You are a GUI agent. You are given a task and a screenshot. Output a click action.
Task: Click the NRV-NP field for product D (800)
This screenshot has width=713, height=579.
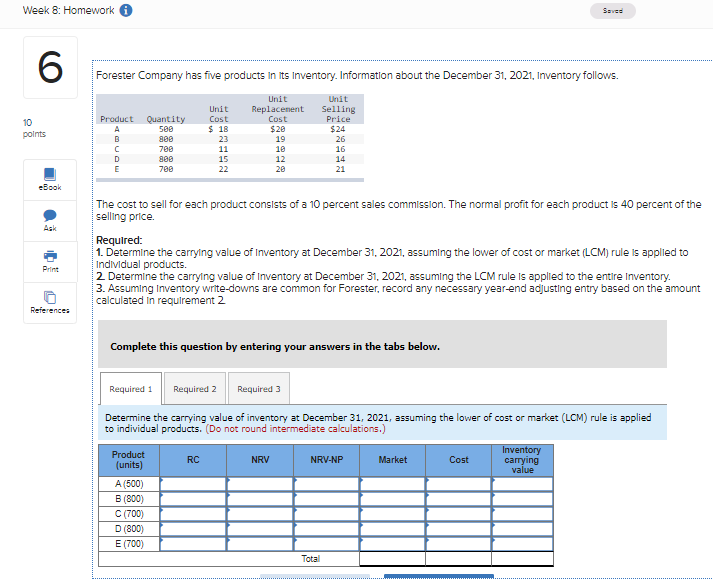coord(326,529)
